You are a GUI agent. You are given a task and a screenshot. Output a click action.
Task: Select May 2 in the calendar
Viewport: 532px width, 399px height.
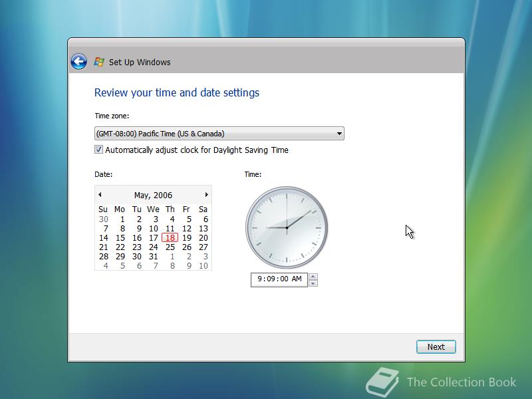139,219
